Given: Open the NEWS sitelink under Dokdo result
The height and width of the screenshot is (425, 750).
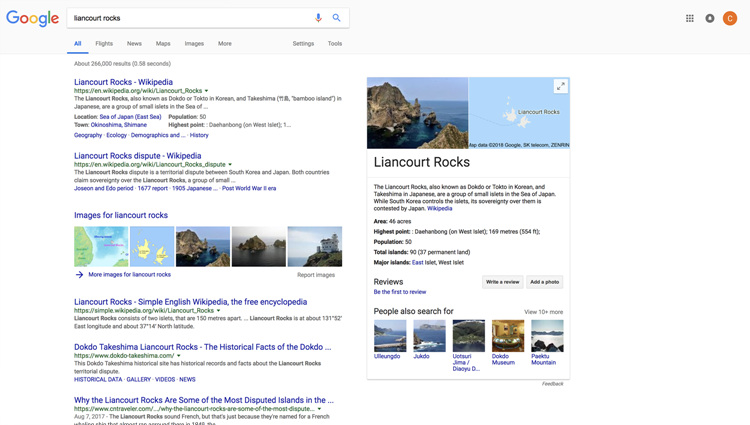Looking at the screenshot, I should pos(188,380).
